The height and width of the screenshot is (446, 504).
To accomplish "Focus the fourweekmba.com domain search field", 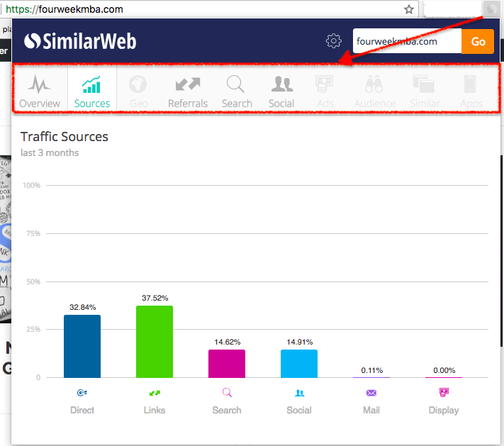I will pos(407,42).
